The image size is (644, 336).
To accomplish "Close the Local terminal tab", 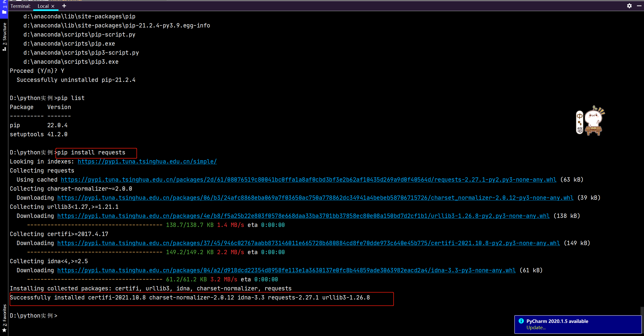I will 53,6.
